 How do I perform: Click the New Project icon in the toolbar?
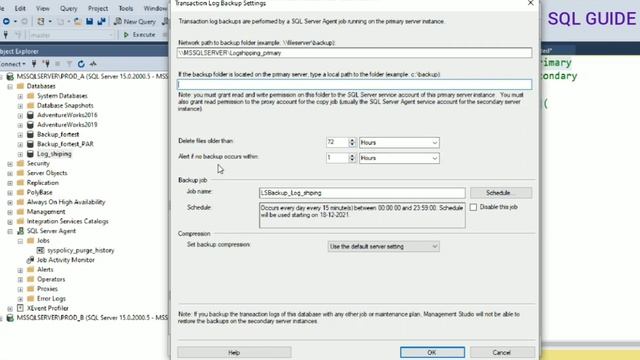[x=41, y=21]
